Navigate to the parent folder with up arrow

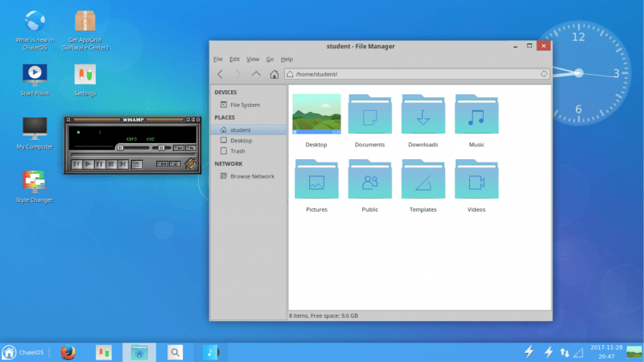[256, 74]
